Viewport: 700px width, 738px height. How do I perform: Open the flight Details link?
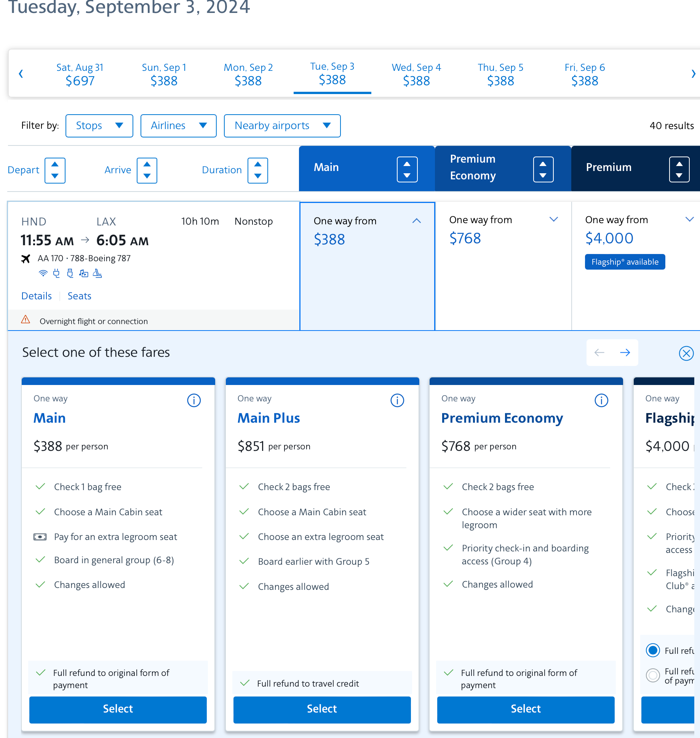(37, 296)
